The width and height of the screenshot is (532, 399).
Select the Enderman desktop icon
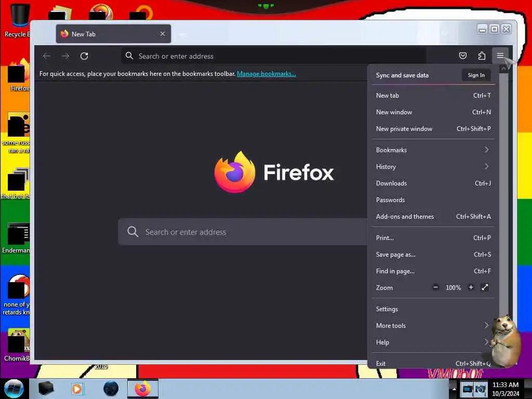16,238
